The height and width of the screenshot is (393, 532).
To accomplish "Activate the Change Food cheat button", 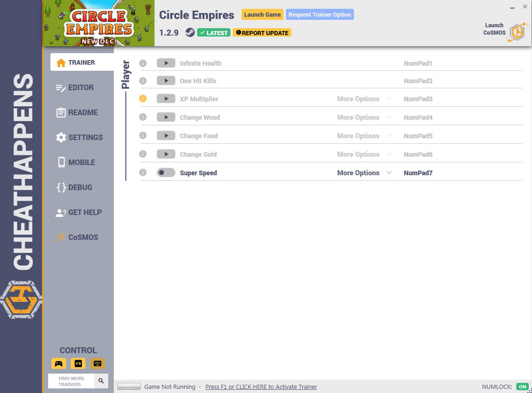I will [166, 135].
